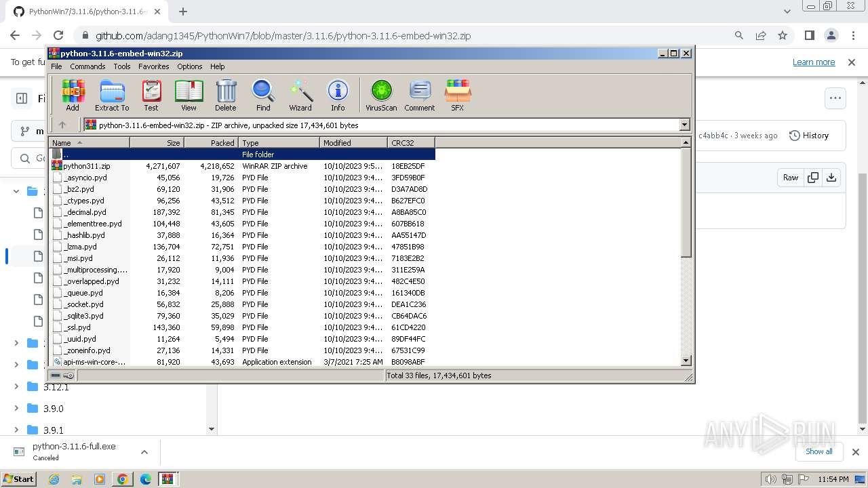This screenshot has height=488, width=868.
Task: Click WinRAR file list scroll down arrow
Action: pyautogui.click(x=686, y=361)
